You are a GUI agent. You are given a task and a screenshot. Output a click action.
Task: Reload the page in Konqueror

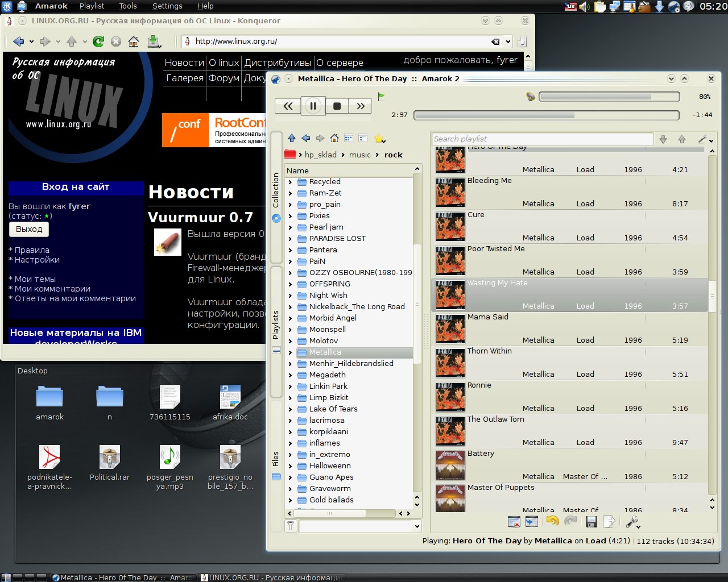point(98,41)
